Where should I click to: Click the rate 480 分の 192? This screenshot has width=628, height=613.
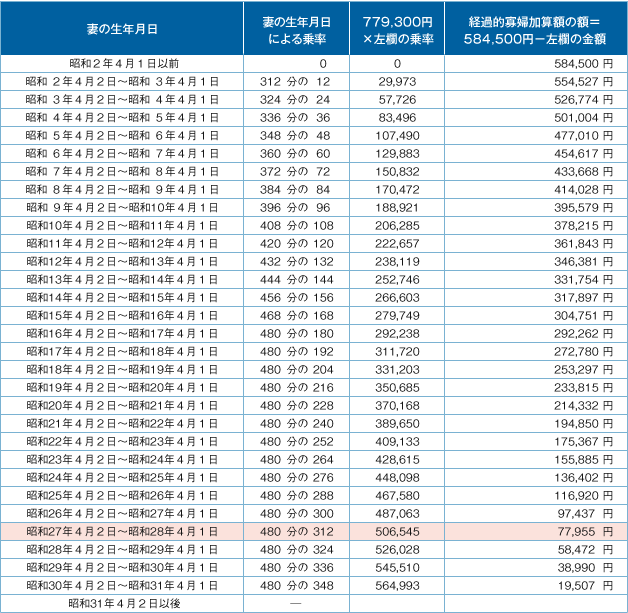coord(297,352)
